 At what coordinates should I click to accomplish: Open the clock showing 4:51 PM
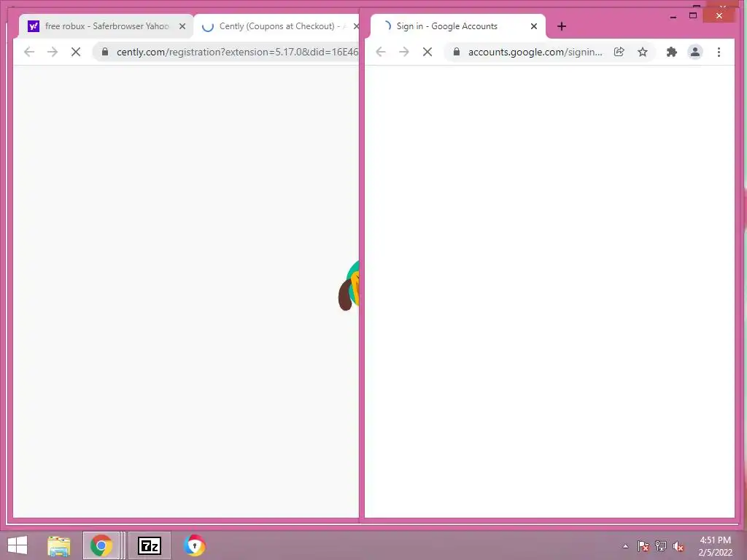(715, 546)
